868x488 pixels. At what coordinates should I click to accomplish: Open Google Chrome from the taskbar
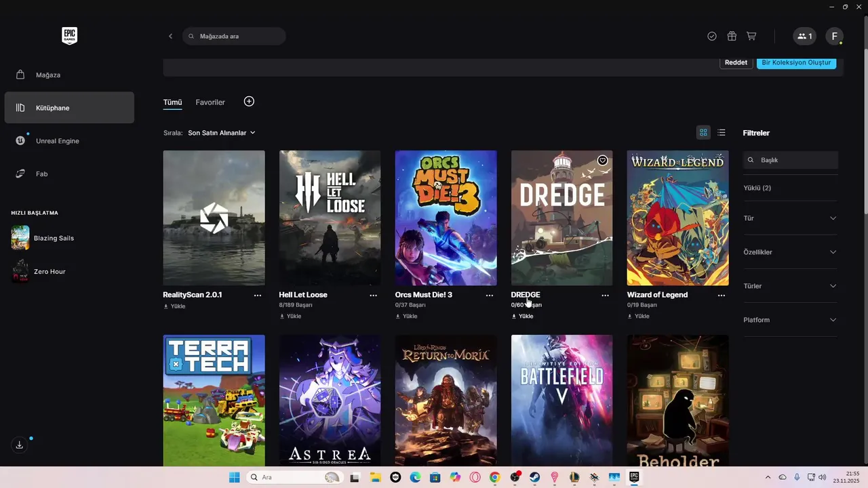click(x=495, y=477)
